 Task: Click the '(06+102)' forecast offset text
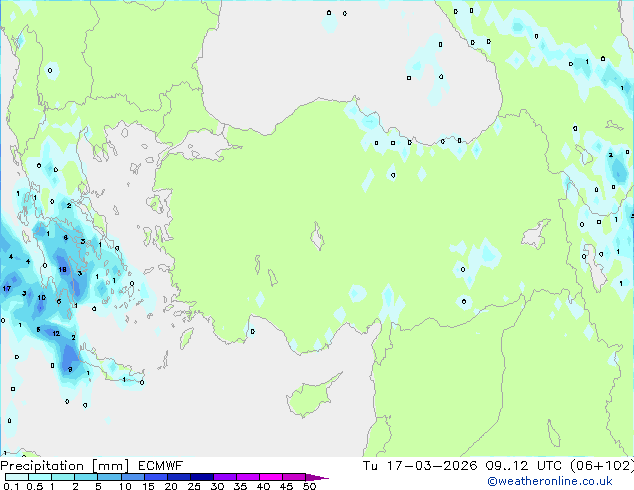click(602, 466)
